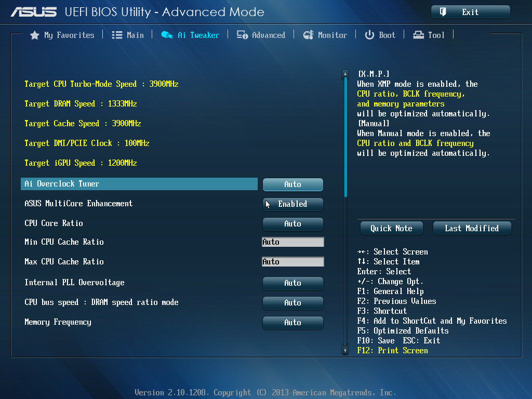Click the F5: Optimized Defaults hint
This screenshot has height=399, width=532.
point(403,331)
